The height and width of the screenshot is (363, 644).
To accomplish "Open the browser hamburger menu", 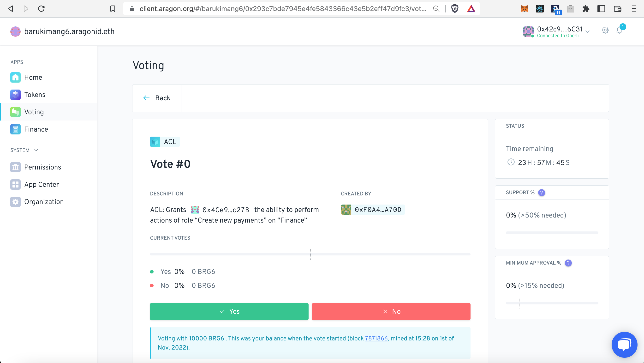I will tap(634, 9).
